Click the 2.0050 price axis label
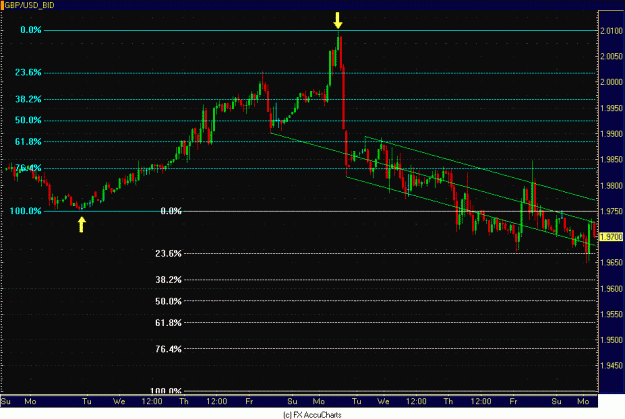Viewport: 625px width, 419px height. [x=611, y=56]
